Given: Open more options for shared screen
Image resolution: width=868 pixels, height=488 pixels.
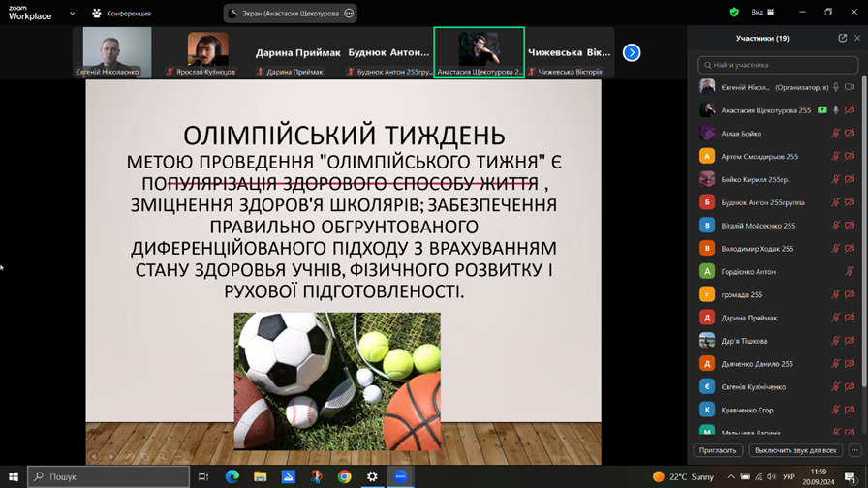Looking at the screenshot, I should pos(349,14).
